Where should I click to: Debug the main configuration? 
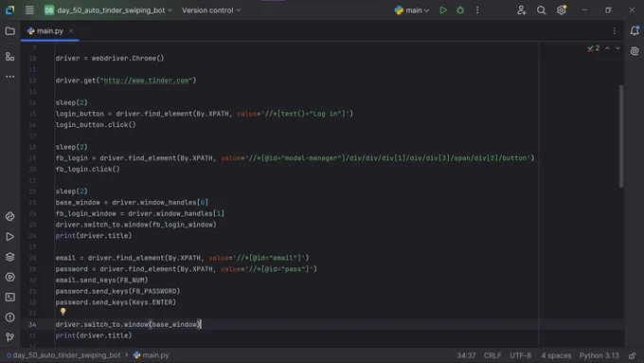(x=460, y=10)
